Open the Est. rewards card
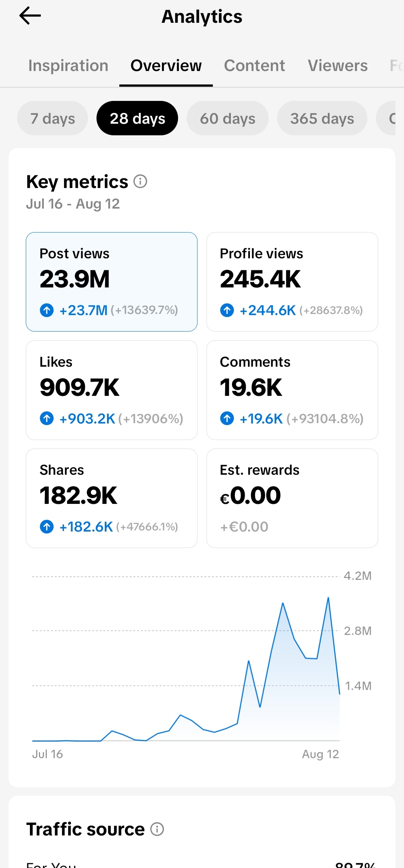Viewport: 404px width, 868px height. 292,498
